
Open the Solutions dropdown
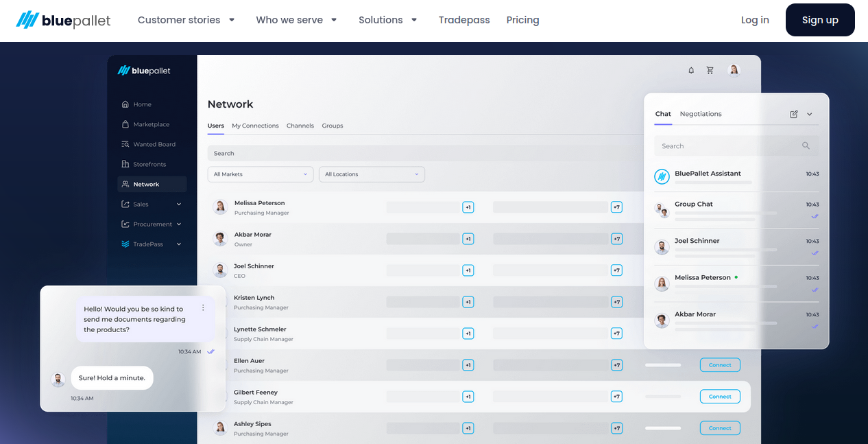pos(388,20)
